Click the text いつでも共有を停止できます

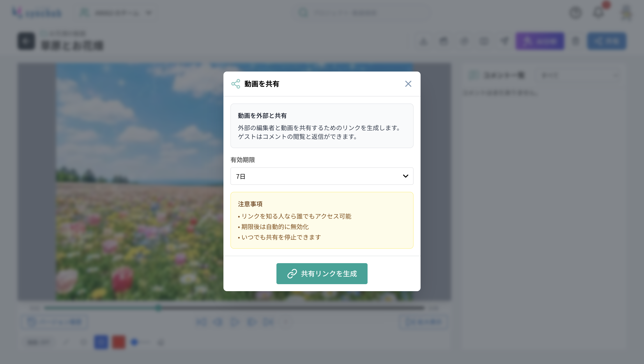281,237
